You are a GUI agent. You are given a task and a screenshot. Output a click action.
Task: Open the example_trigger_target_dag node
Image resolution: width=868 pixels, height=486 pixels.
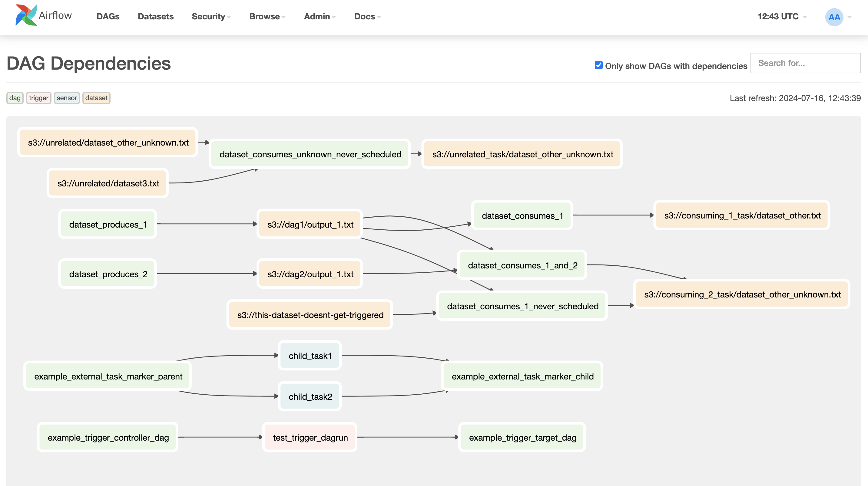(522, 437)
